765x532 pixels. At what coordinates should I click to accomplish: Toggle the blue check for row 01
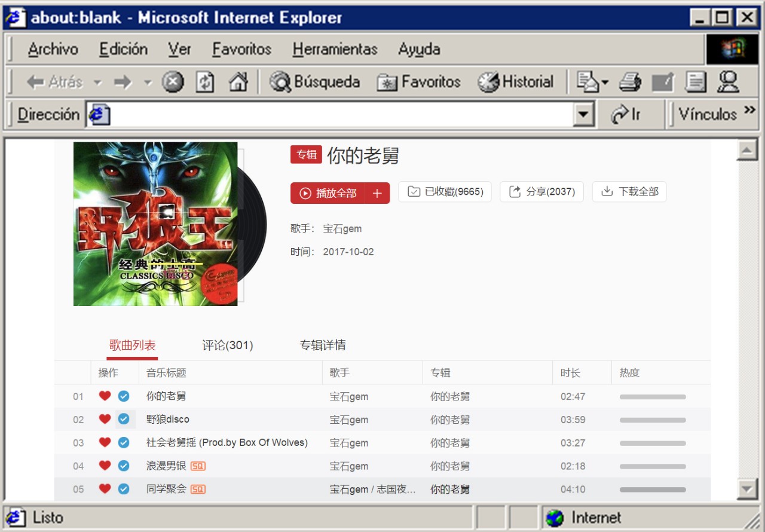point(124,396)
